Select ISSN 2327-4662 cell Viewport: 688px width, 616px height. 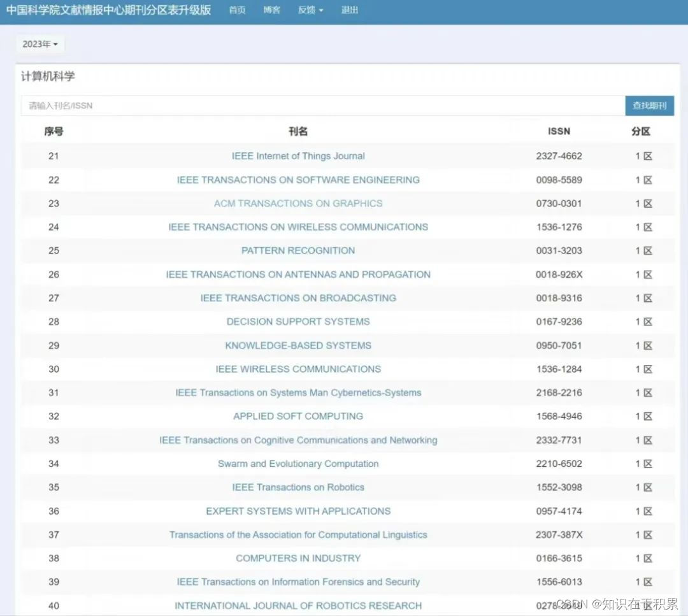(559, 156)
